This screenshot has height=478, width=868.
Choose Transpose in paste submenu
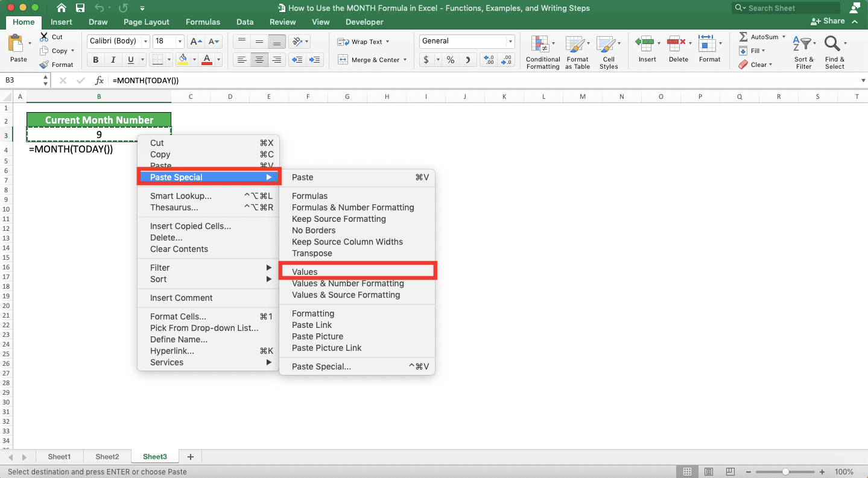[x=357, y=253]
